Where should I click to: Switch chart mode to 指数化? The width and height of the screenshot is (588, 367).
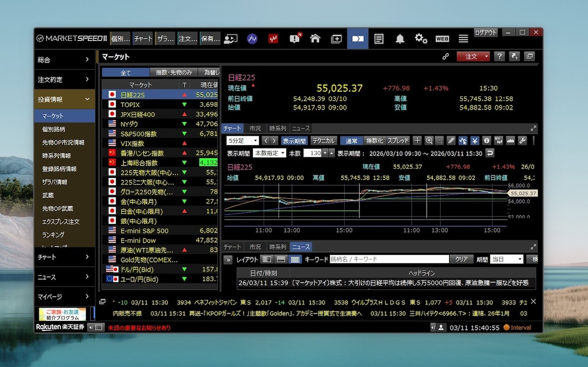coord(374,141)
